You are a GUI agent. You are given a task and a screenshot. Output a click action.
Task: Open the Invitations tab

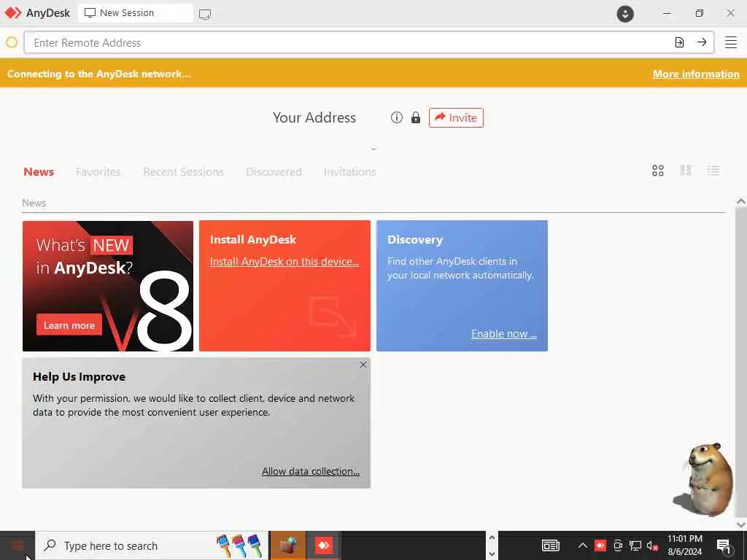[x=350, y=172]
